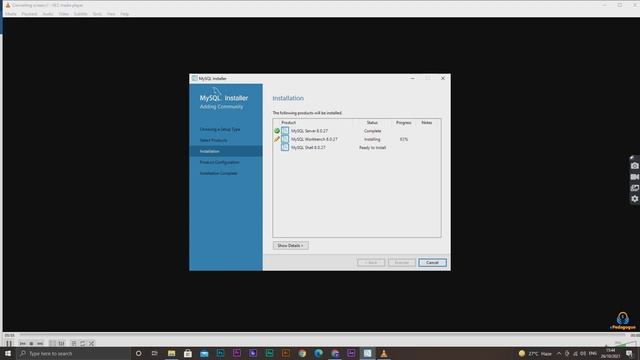640x360 pixels.
Task: Open the VLC Playback menu
Action: (29, 14)
